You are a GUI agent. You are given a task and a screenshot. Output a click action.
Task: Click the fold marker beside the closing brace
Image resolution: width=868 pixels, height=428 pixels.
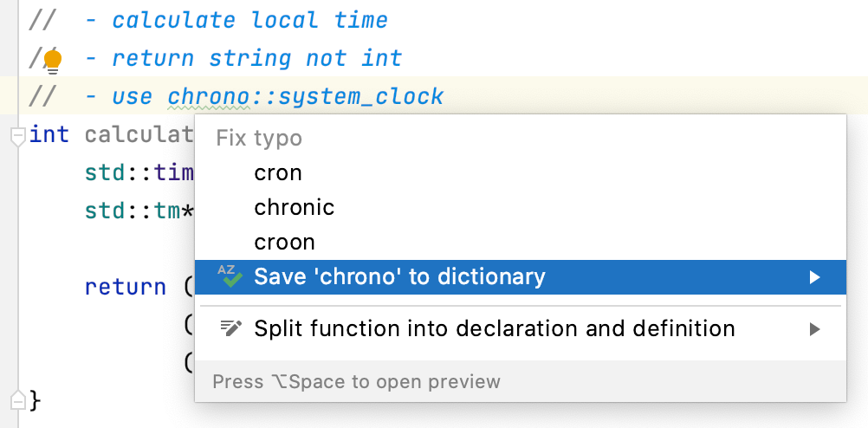point(16,399)
